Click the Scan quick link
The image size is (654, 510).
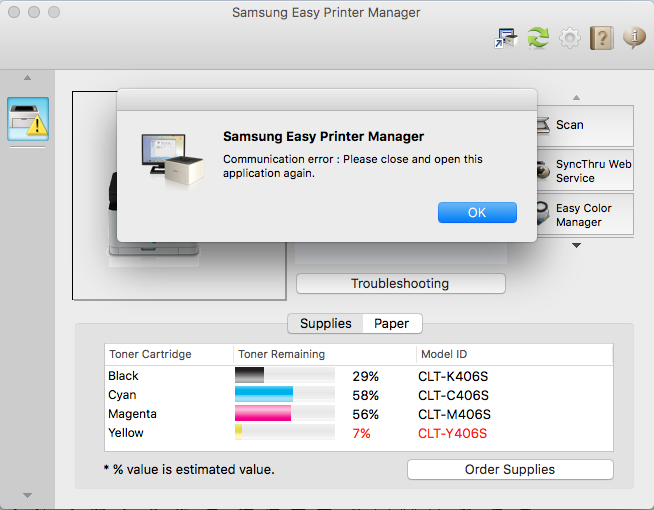coord(585,125)
